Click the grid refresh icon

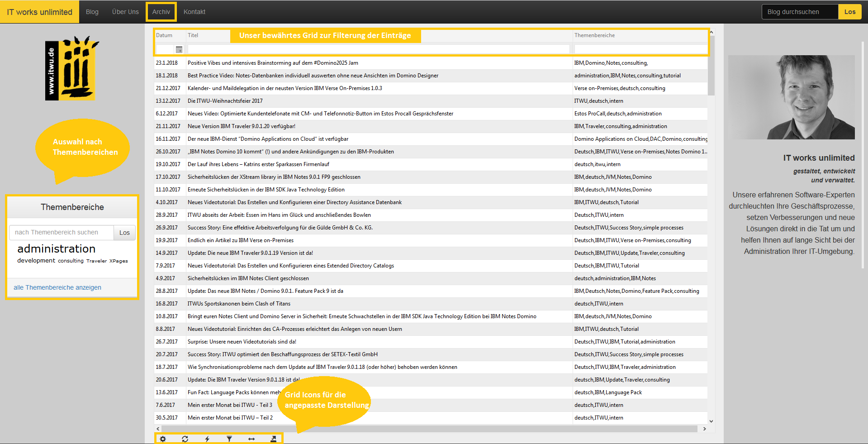(185, 439)
